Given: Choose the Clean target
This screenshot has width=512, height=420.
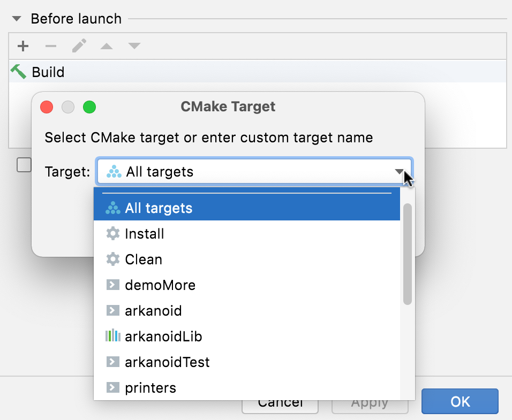Looking at the screenshot, I should point(144,259).
